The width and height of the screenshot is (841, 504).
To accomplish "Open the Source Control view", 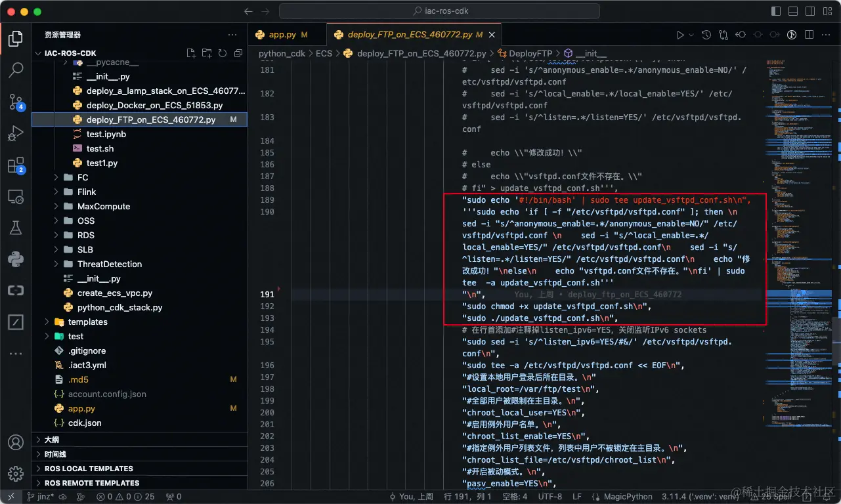I will (x=16, y=102).
